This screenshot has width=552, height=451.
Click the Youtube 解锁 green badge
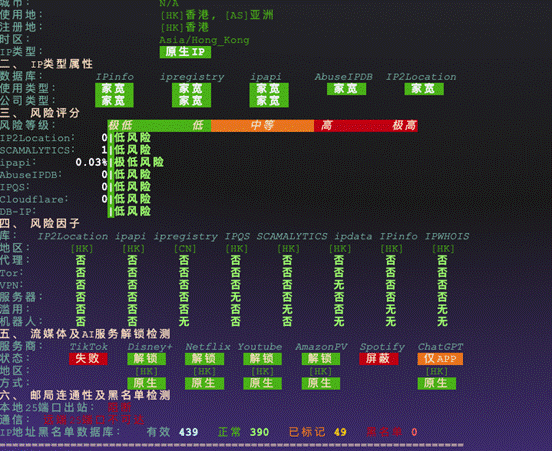coord(262,359)
